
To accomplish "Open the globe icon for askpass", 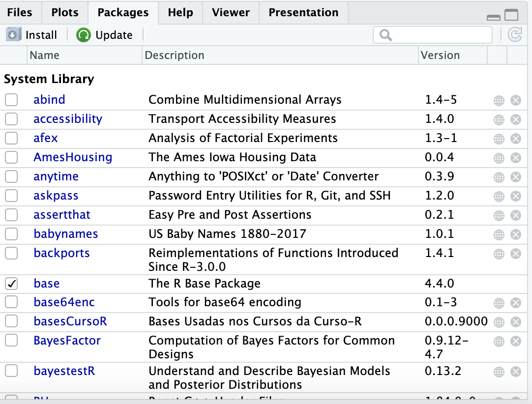I will [499, 196].
